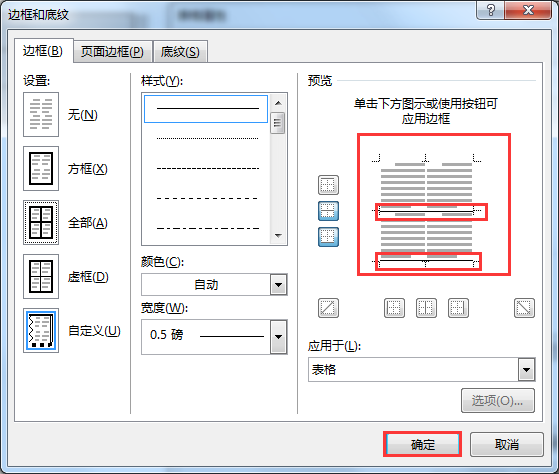Select the 无(N) no-border setting icon
Viewport: 559px width, 474px height.
tap(41, 114)
